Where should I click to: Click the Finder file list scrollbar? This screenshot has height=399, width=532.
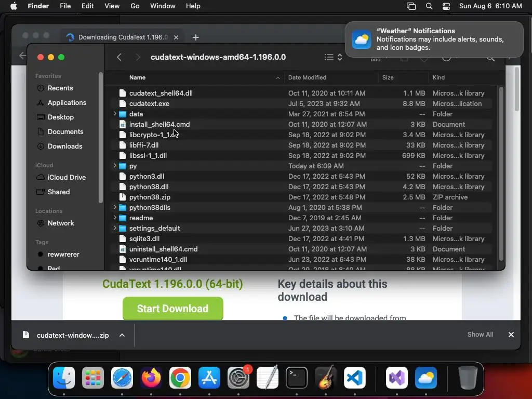[501, 174]
